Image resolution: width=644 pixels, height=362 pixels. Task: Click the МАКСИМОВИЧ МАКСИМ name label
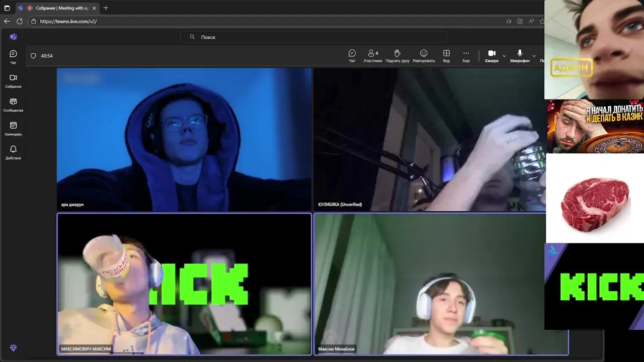(86, 349)
